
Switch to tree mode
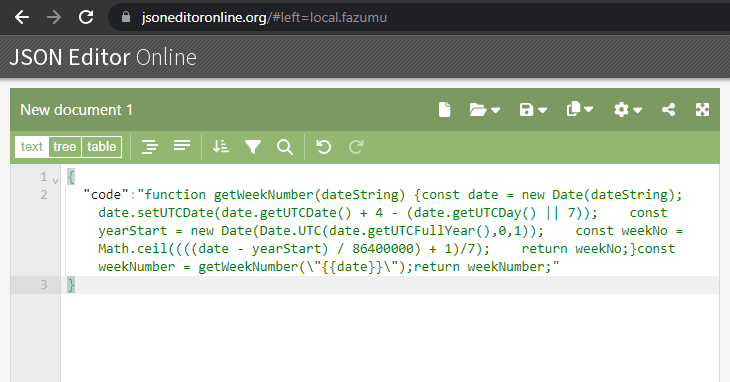tap(65, 147)
